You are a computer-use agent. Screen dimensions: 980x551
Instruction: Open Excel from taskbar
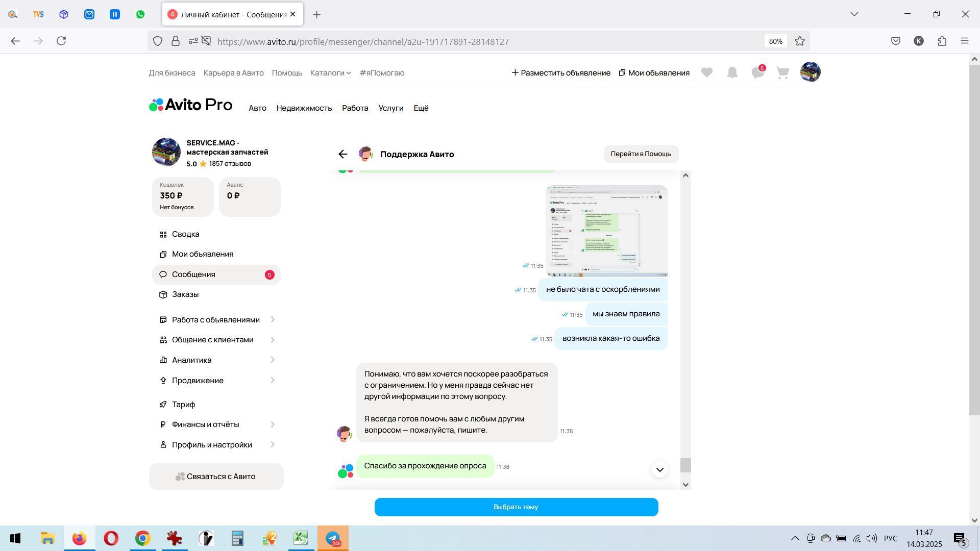click(x=301, y=538)
